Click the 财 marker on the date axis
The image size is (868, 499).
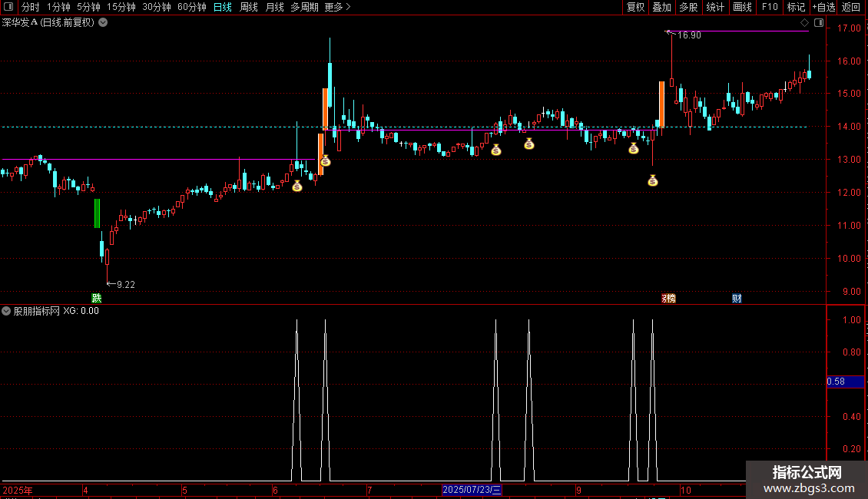pyautogui.click(x=737, y=298)
